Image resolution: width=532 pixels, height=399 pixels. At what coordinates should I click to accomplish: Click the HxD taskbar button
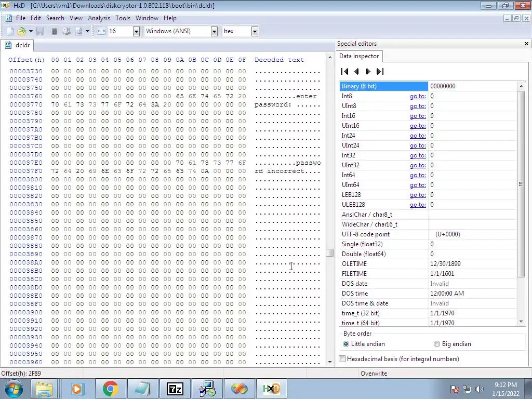(x=271, y=389)
